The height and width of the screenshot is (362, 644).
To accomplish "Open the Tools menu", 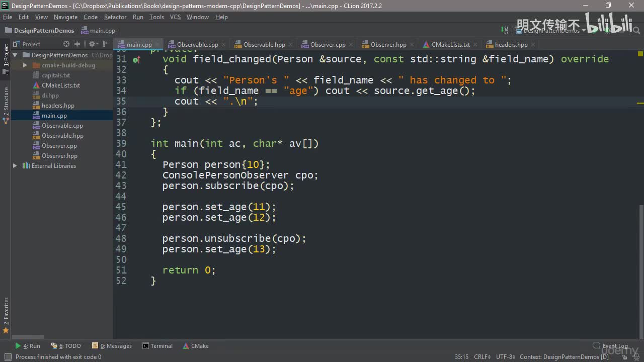I will tap(156, 17).
